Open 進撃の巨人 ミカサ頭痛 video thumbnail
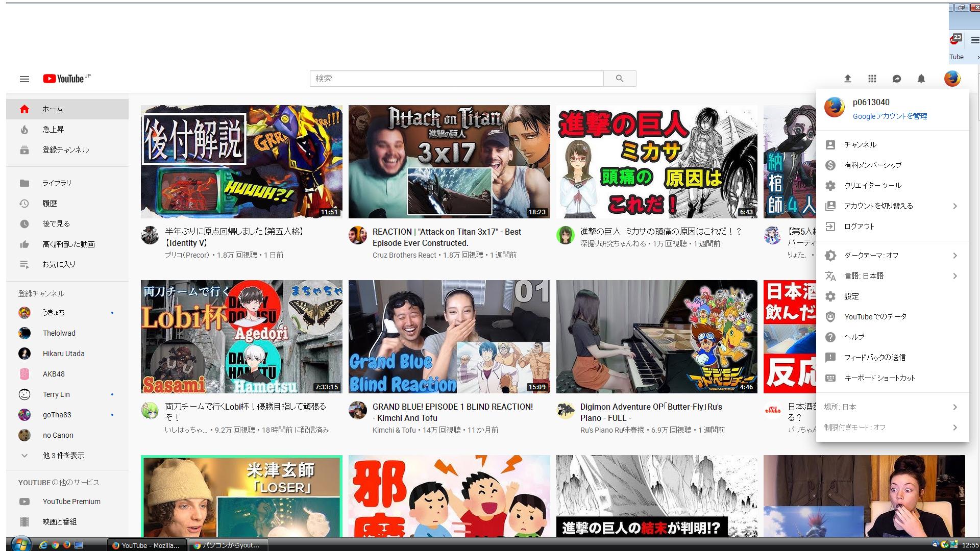 pyautogui.click(x=657, y=162)
